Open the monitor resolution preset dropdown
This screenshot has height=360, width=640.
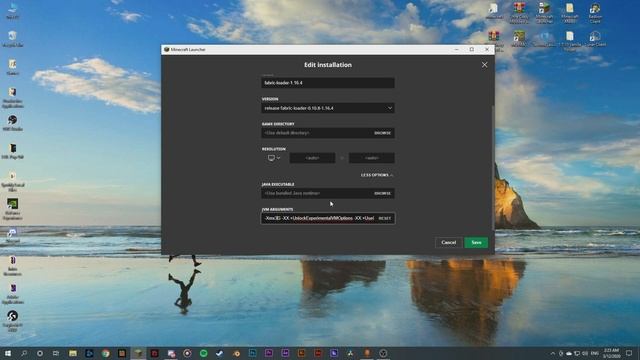[274, 158]
